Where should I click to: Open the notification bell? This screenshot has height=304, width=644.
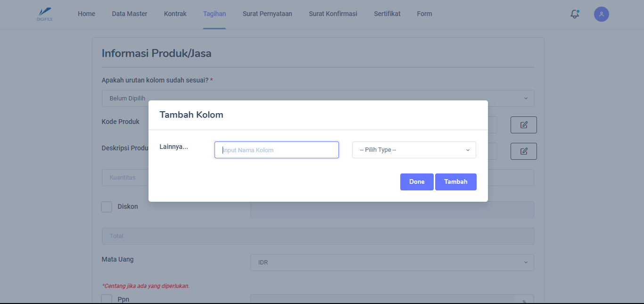pos(574,14)
